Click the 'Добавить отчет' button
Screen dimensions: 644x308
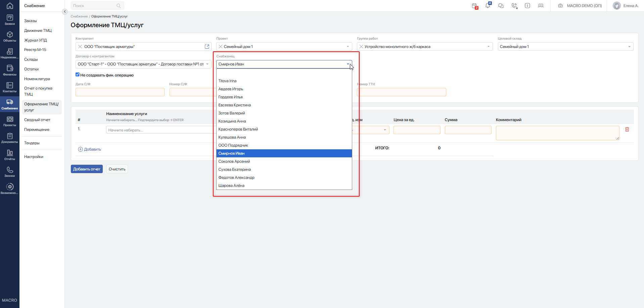click(87, 169)
